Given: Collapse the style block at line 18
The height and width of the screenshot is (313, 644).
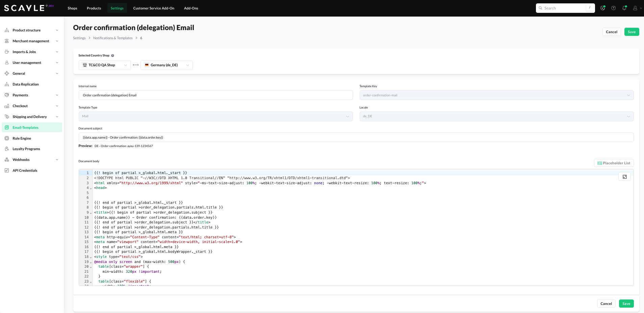Looking at the screenshot, I should 91,257.
